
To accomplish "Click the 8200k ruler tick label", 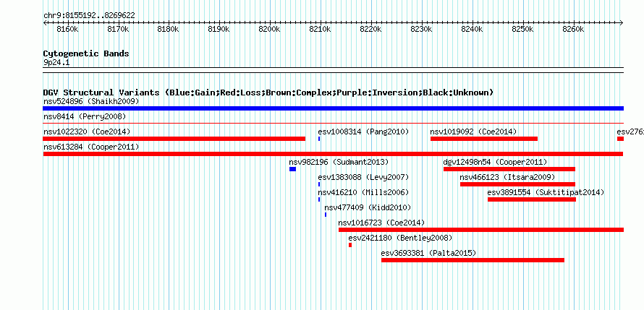I will click(270, 30).
